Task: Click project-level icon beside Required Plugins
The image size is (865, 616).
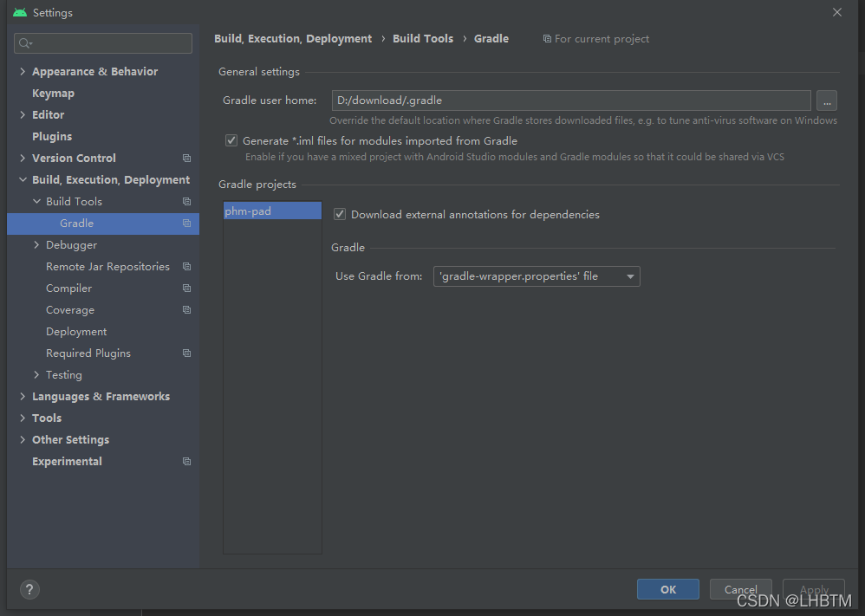Action: click(187, 353)
